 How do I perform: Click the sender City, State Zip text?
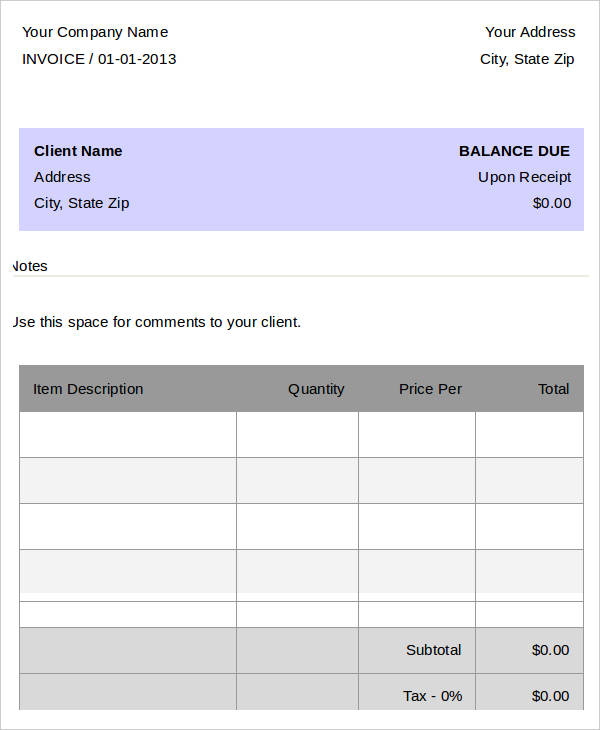(x=527, y=59)
